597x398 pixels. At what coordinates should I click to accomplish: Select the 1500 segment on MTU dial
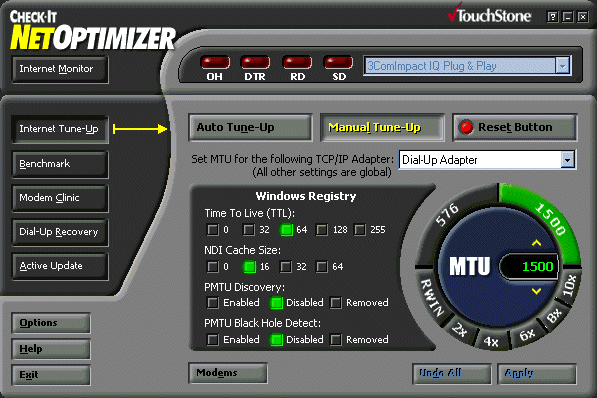(550, 220)
